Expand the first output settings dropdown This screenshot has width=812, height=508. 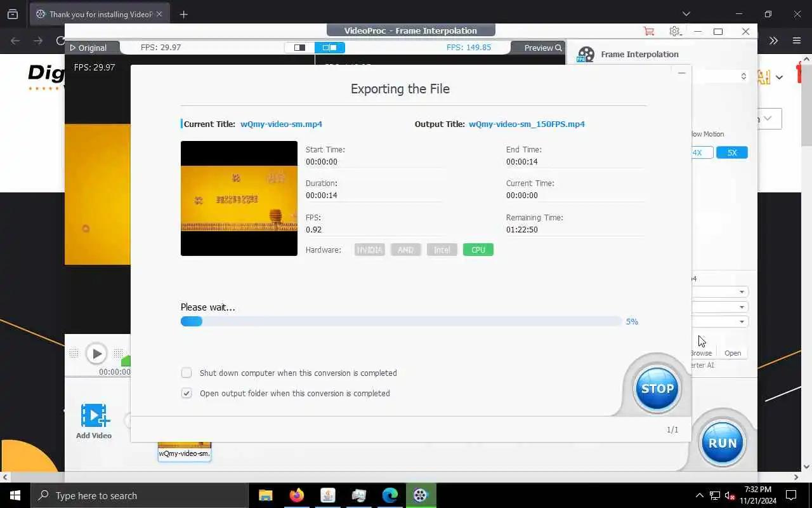tap(742, 292)
